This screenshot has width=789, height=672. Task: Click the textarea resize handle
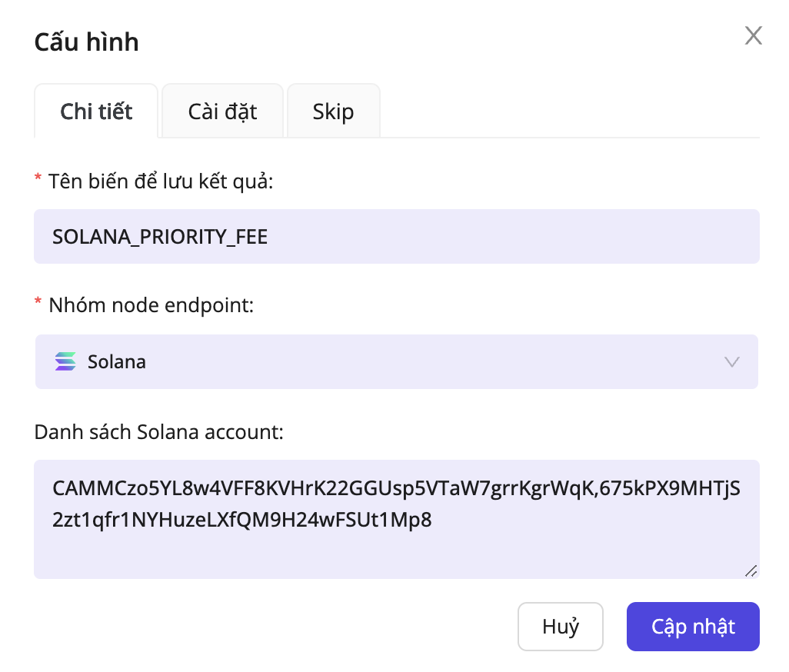(751, 571)
